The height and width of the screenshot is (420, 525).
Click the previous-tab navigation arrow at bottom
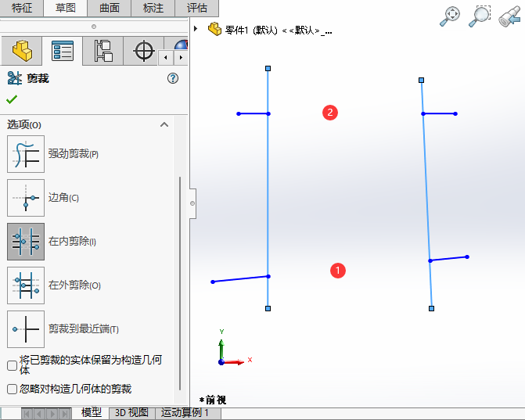click(x=39, y=414)
